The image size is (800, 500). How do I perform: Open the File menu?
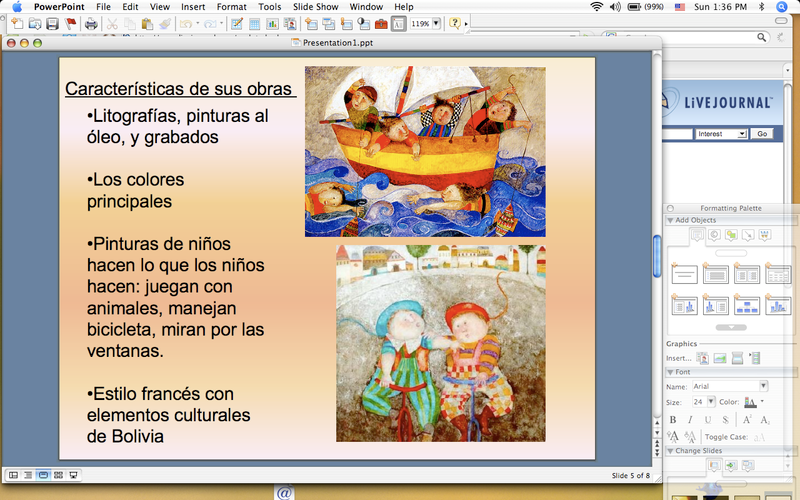click(103, 7)
